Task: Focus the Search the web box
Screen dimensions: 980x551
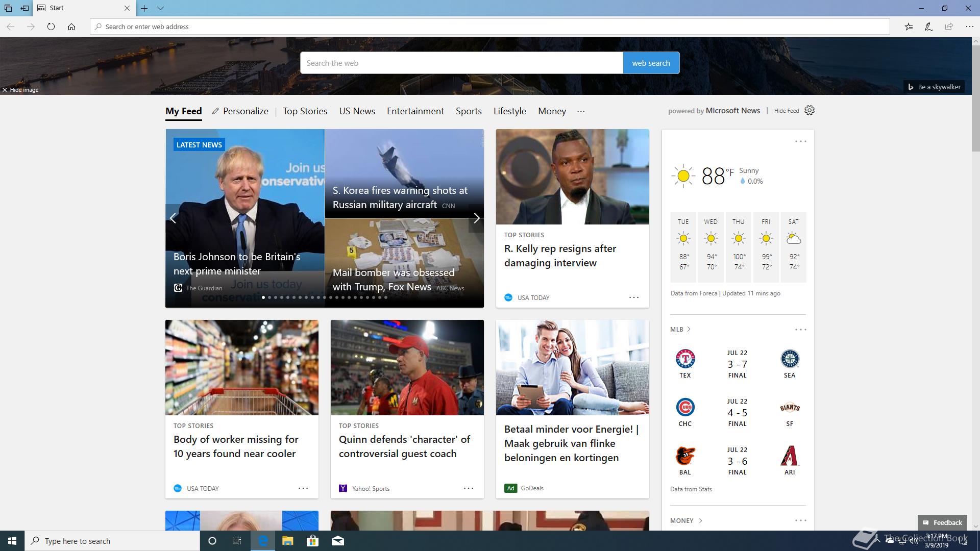Action: coord(461,63)
